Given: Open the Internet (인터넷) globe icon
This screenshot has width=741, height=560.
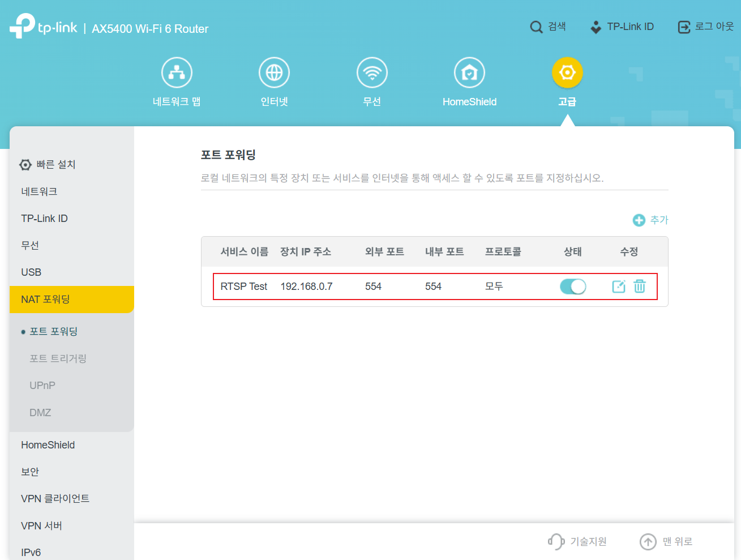Looking at the screenshot, I should coord(274,73).
